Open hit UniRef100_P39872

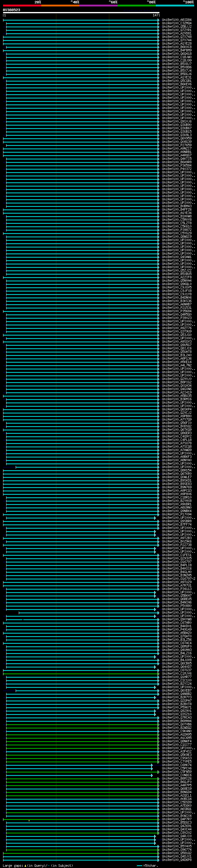coord(177,230)
